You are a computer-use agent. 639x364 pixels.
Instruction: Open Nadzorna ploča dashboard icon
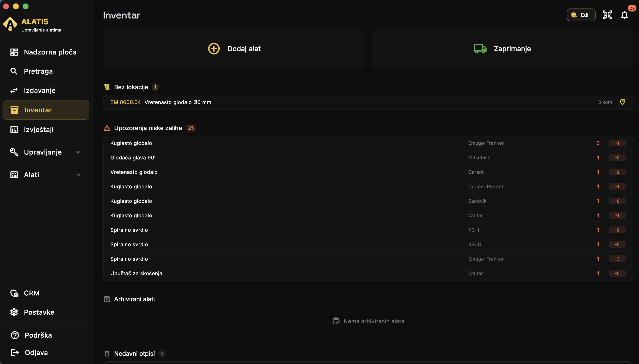[x=14, y=52]
